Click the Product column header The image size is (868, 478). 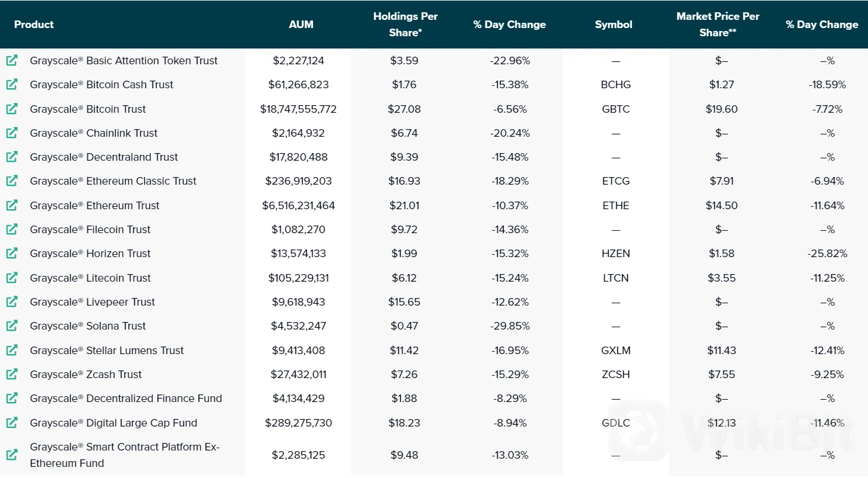34,25
